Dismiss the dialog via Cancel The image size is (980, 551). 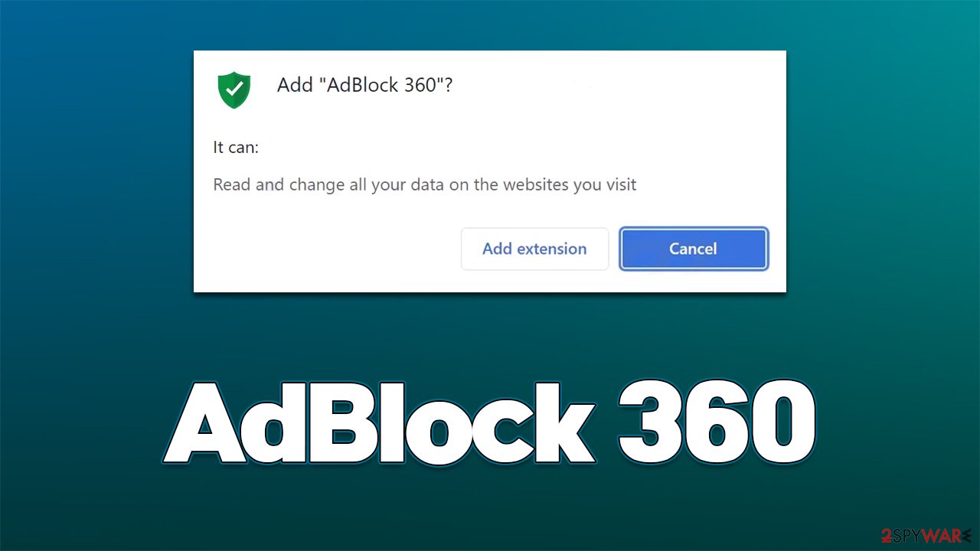pyautogui.click(x=693, y=249)
